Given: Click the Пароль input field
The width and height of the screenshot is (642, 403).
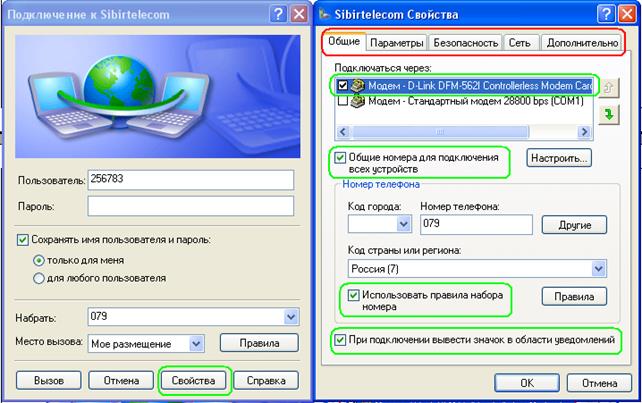Looking at the screenshot, I should [191, 206].
